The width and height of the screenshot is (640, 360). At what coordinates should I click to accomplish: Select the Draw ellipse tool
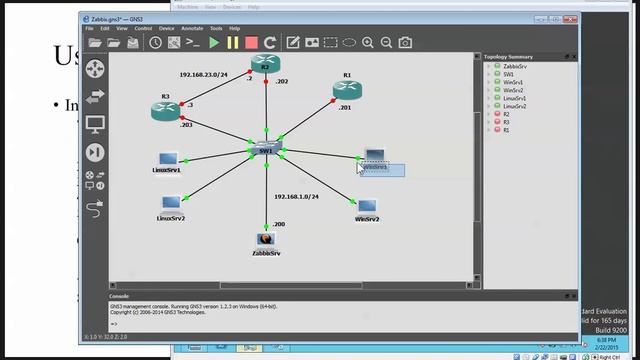click(x=349, y=42)
